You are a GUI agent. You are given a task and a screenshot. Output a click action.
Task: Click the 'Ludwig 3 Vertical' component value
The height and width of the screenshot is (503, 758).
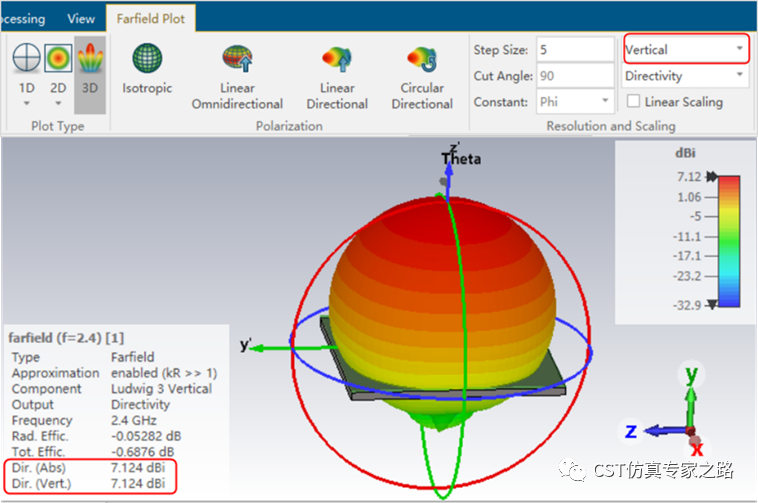point(161,388)
